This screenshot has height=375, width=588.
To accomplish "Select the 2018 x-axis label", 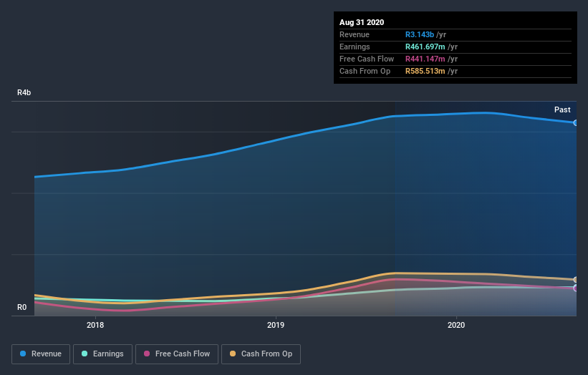I will [95, 325].
